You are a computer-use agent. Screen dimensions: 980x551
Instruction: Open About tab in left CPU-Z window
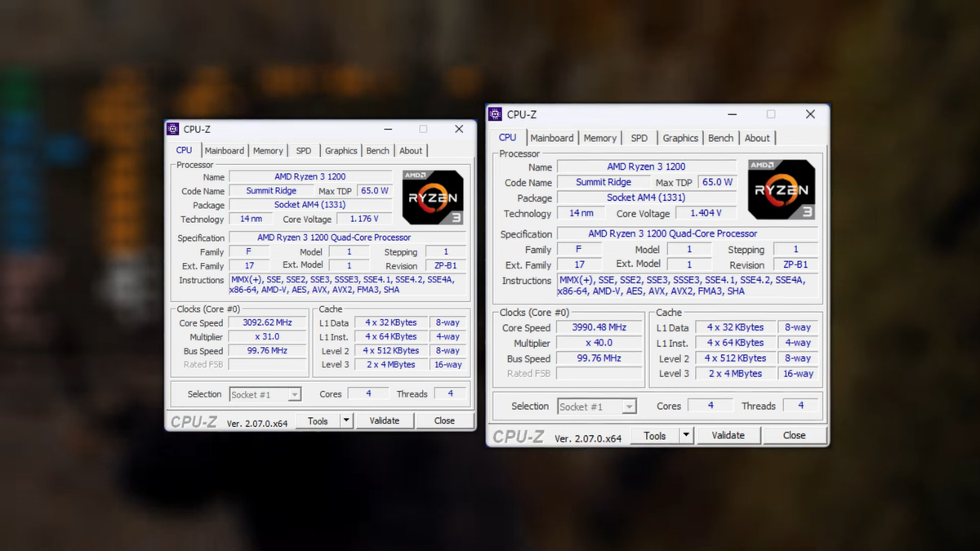(411, 151)
